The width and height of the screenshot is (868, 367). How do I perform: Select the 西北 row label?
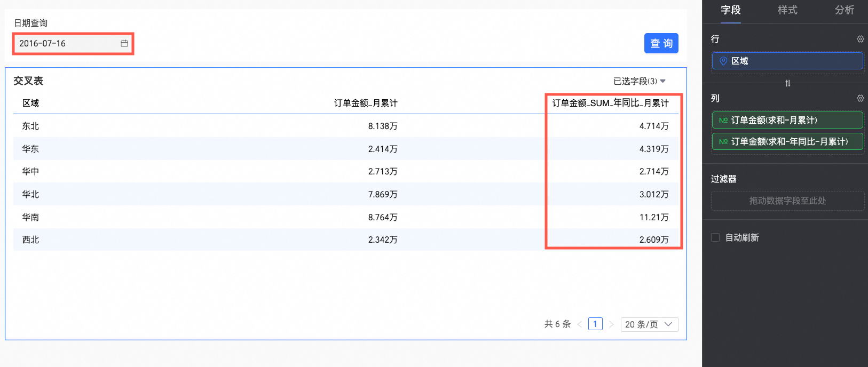(x=30, y=240)
